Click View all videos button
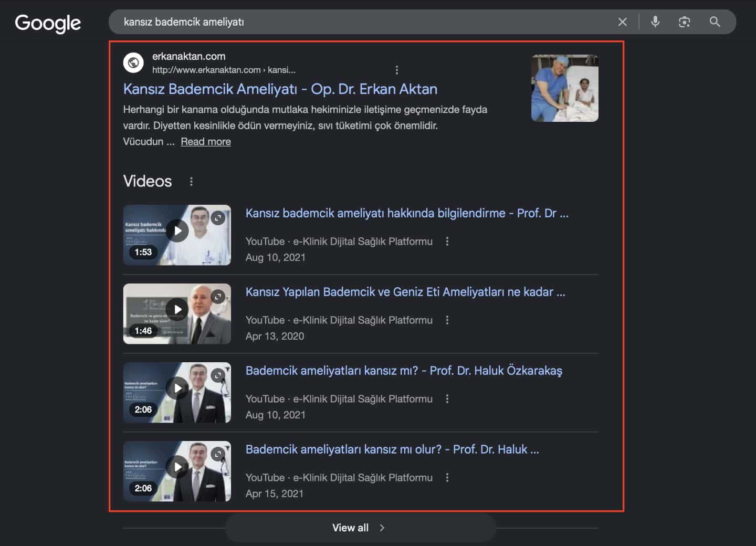This screenshot has width=756, height=546. click(361, 528)
